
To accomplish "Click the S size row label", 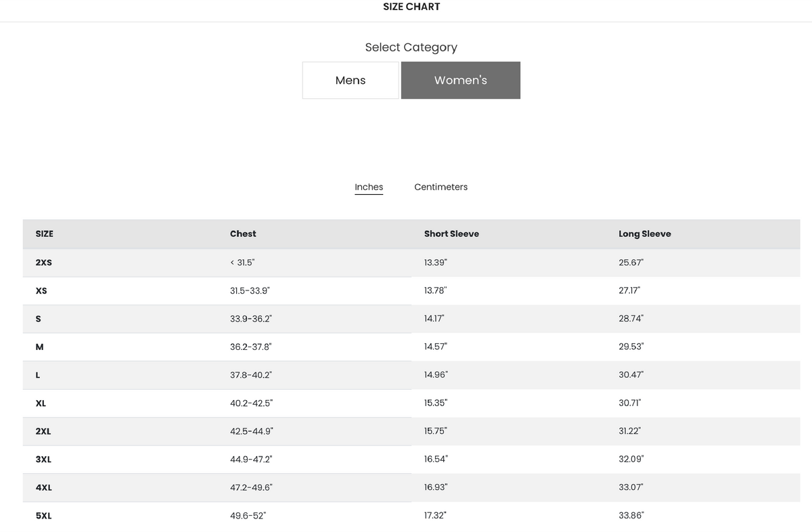I will 38,318.
